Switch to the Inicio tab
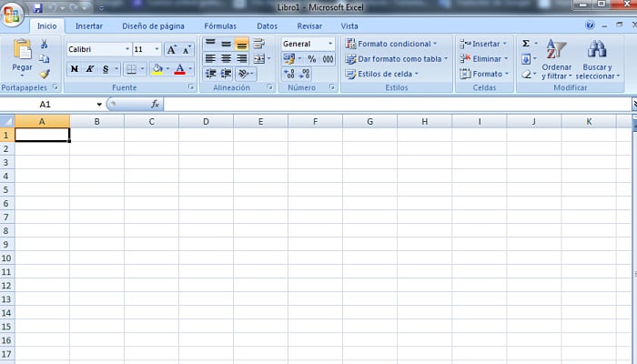This screenshot has width=637, height=364. (x=47, y=26)
